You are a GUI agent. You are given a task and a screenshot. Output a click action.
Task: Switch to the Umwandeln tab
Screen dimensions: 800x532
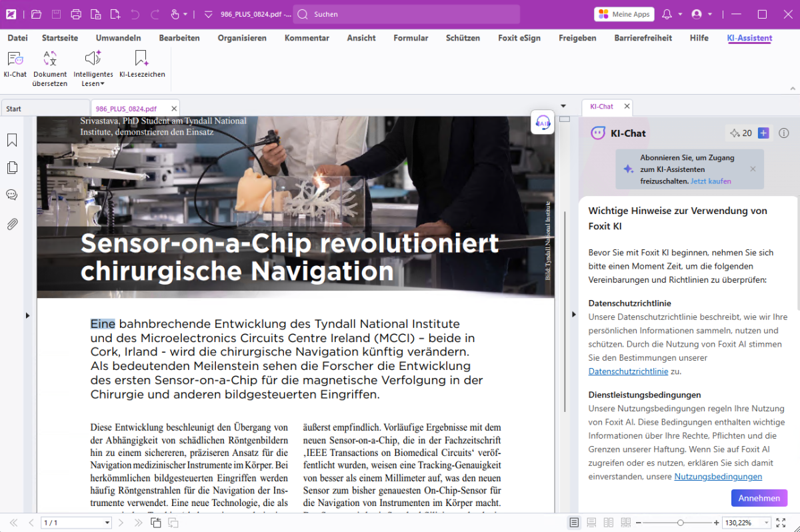tap(118, 38)
